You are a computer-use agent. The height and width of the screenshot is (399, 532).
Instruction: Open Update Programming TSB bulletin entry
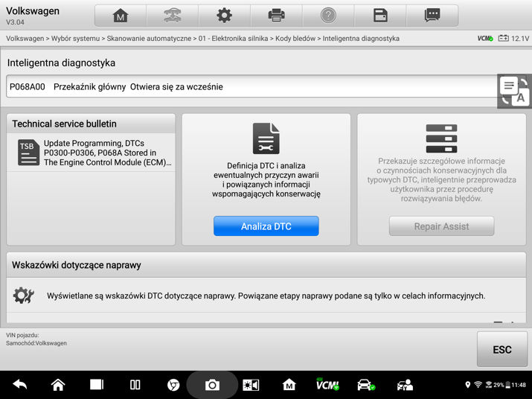tap(91, 153)
